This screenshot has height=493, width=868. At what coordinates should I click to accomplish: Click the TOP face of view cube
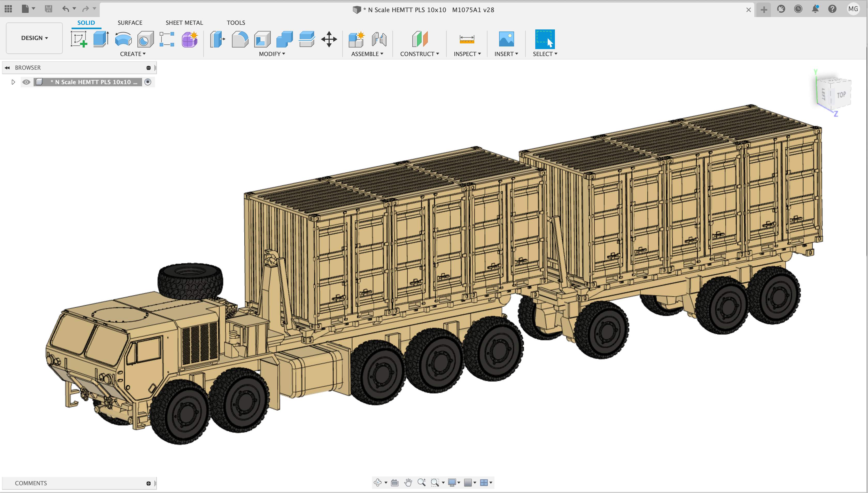click(841, 95)
